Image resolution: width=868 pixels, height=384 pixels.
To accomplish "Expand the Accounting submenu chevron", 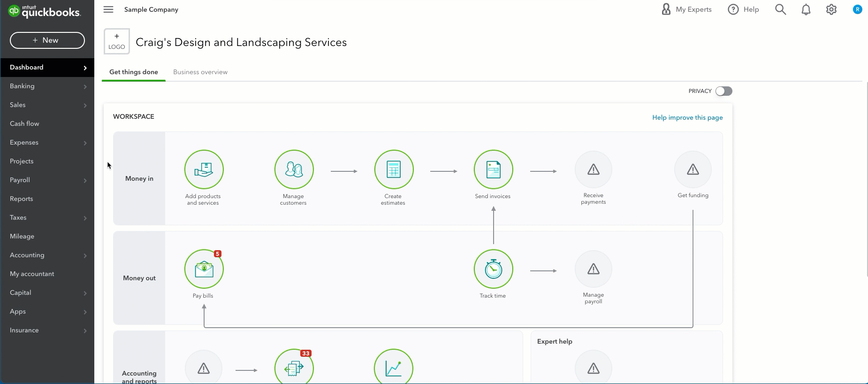I will [x=85, y=255].
